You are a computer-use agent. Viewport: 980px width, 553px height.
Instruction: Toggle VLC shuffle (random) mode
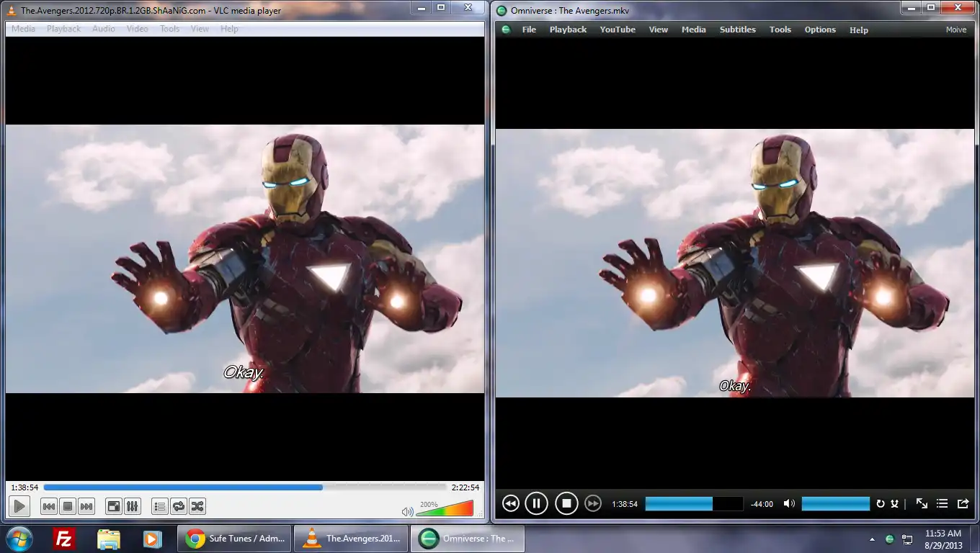tap(197, 506)
